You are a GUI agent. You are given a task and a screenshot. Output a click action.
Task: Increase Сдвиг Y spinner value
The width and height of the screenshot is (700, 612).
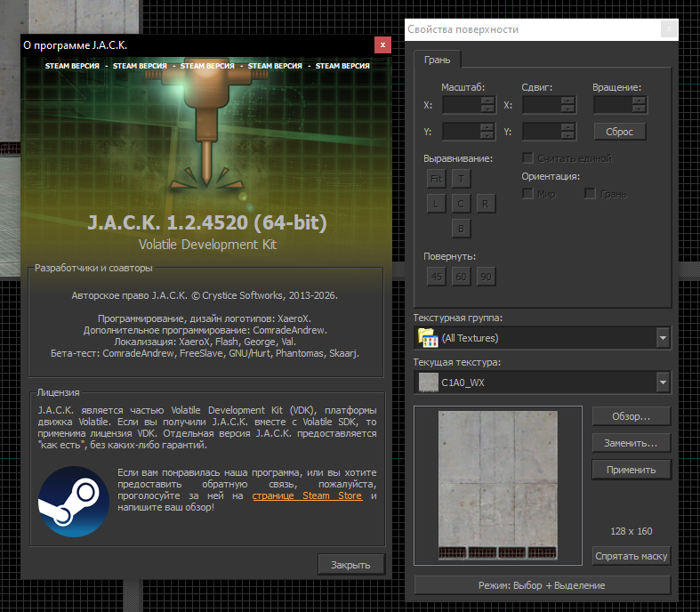click(567, 128)
